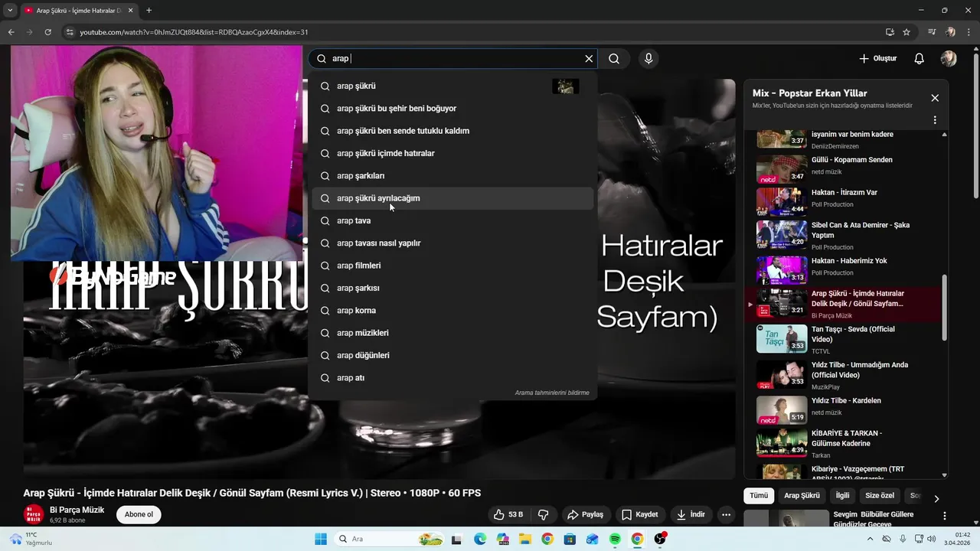Viewport: 980px width, 551px height.
Task: Click the magnifier search button
Action: tap(614, 59)
